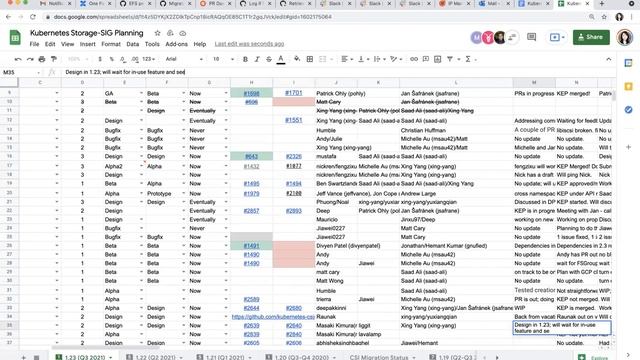Activate the paint format tool
Viewport: 640px width, 360px height.
(53, 59)
